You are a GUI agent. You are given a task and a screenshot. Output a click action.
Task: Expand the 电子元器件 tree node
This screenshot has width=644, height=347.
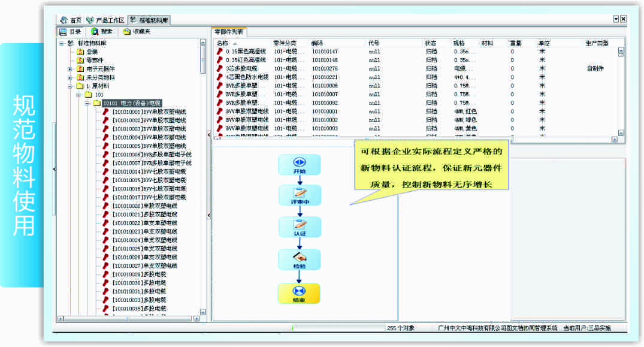click(70, 69)
